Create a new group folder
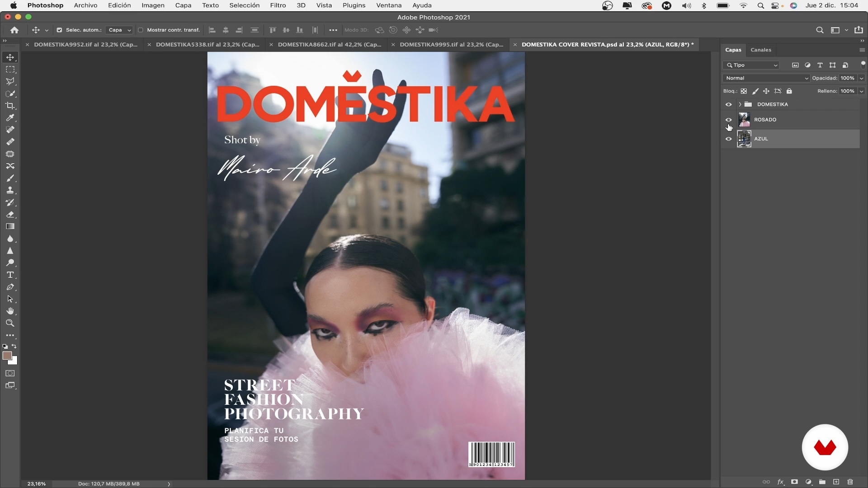 click(x=822, y=482)
